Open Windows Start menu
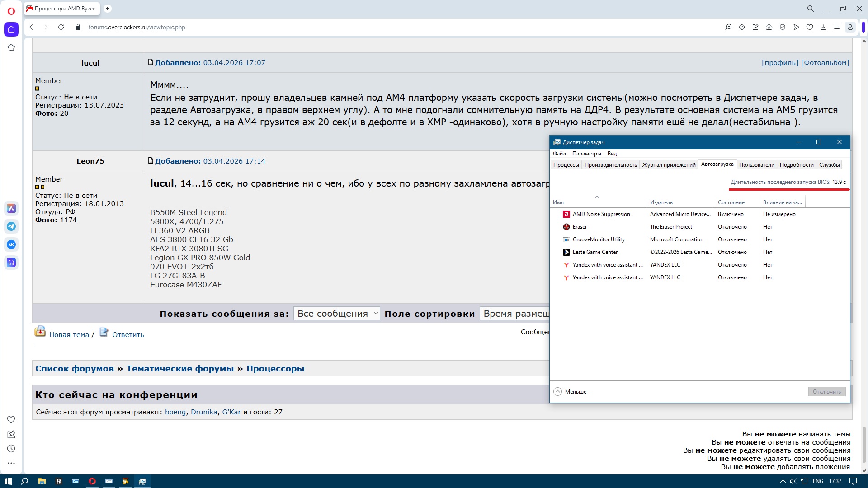The image size is (868, 488). [8, 481]
